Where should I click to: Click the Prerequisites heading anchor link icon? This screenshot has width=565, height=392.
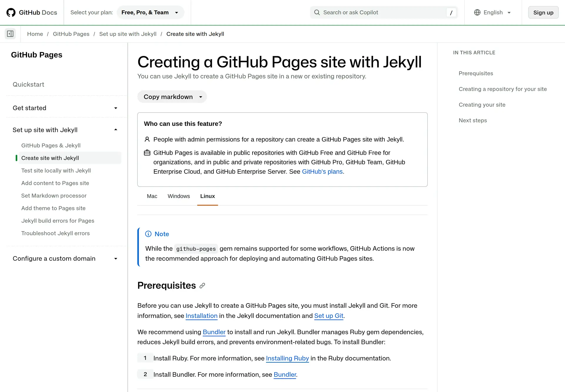[202, 286]
